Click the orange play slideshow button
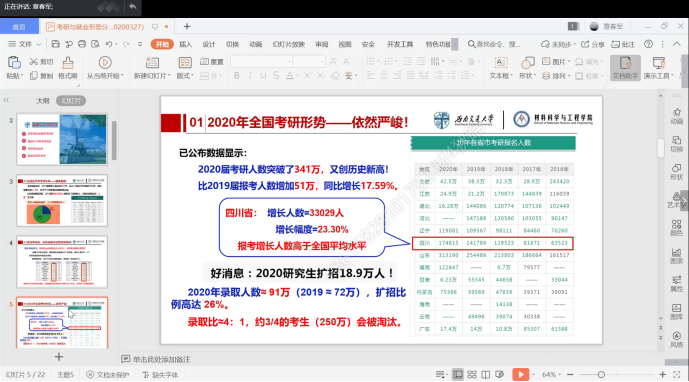Screen dimensions: 689x382 click(521, 375)
